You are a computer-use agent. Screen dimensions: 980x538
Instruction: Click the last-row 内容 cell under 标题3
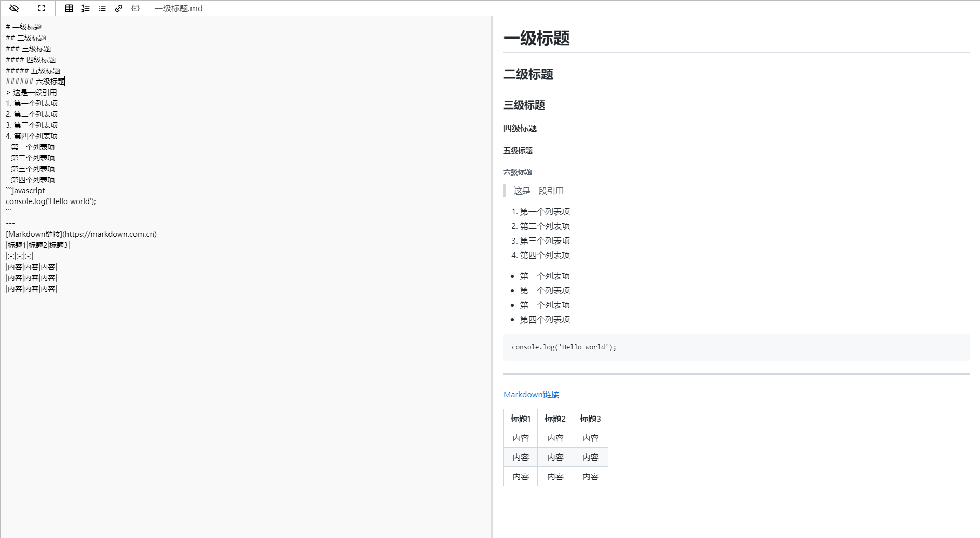click(x=590, y=476)
